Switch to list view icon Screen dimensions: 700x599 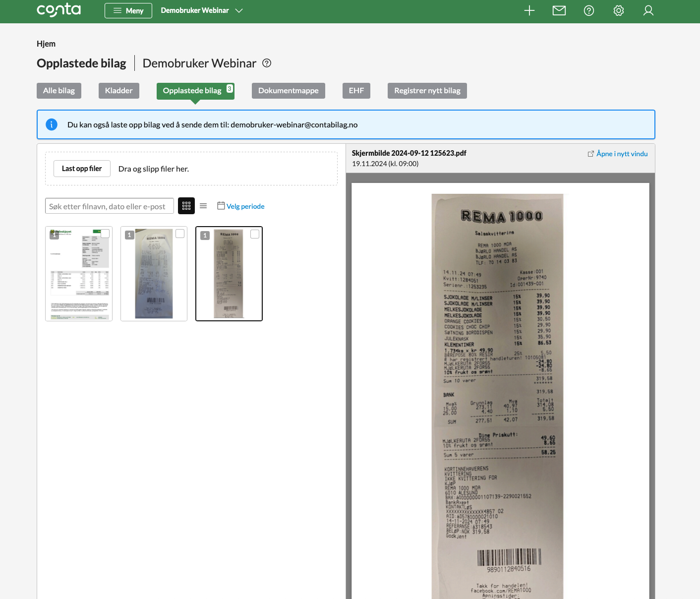pos(203,206)
